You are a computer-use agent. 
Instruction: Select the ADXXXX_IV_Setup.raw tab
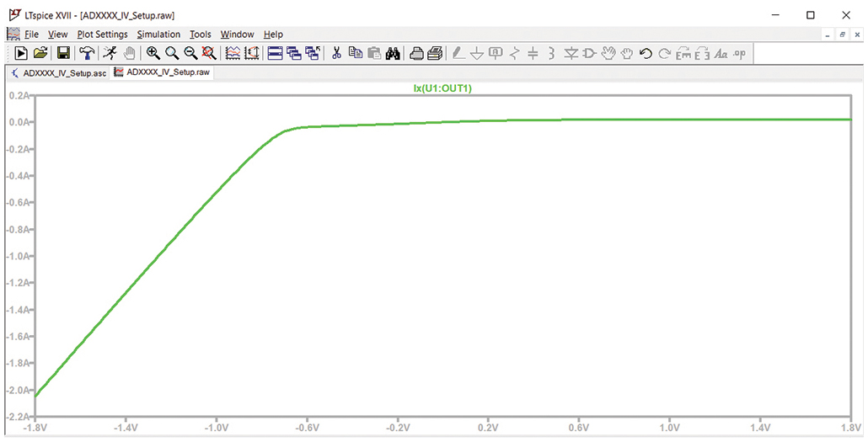(162, 72)
